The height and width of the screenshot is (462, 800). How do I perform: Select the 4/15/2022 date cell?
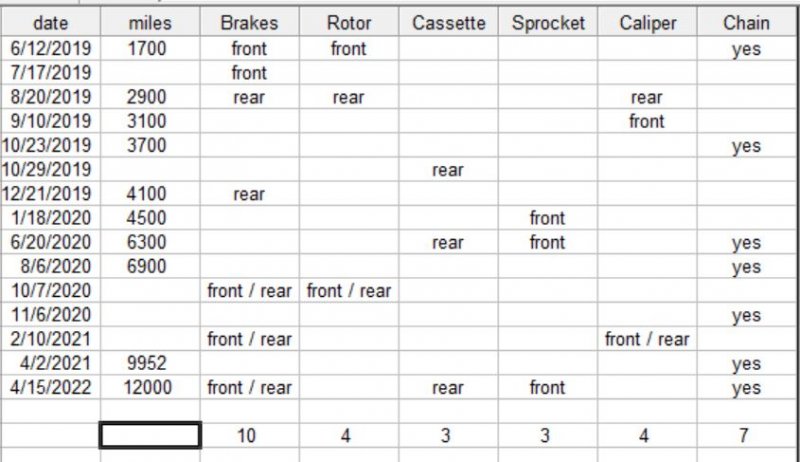click(x=50, y=388)
